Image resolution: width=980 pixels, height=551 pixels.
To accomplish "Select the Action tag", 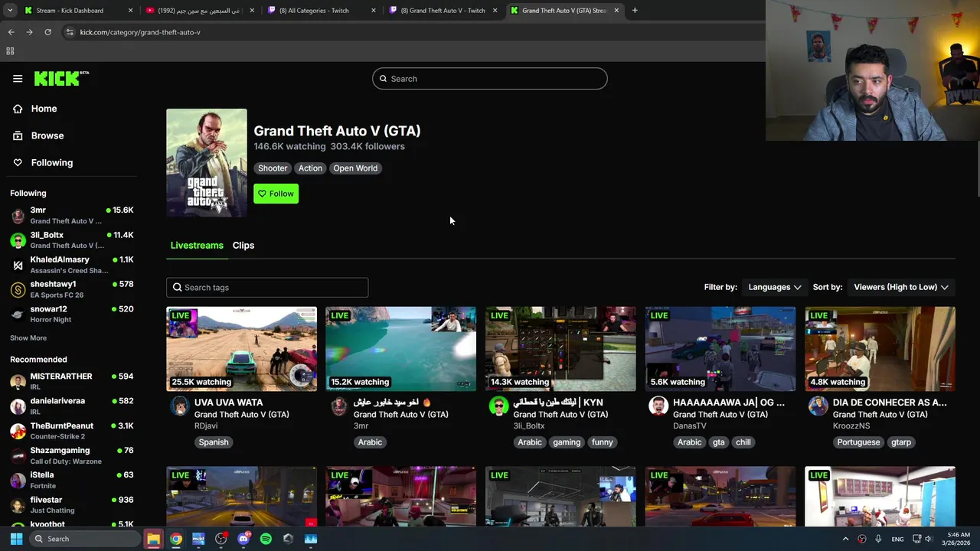I will 310,168.
